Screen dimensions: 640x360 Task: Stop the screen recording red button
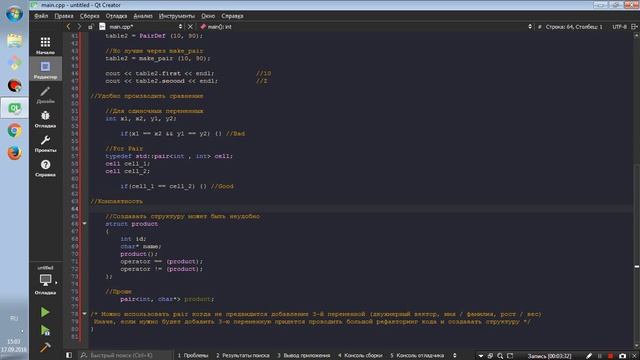pyautogui.click(x=611, y=356)
